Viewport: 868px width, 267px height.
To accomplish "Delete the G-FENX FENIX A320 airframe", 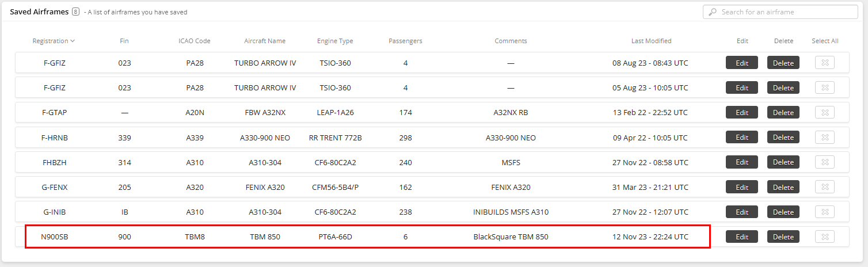I will click(x=783, y=187).
